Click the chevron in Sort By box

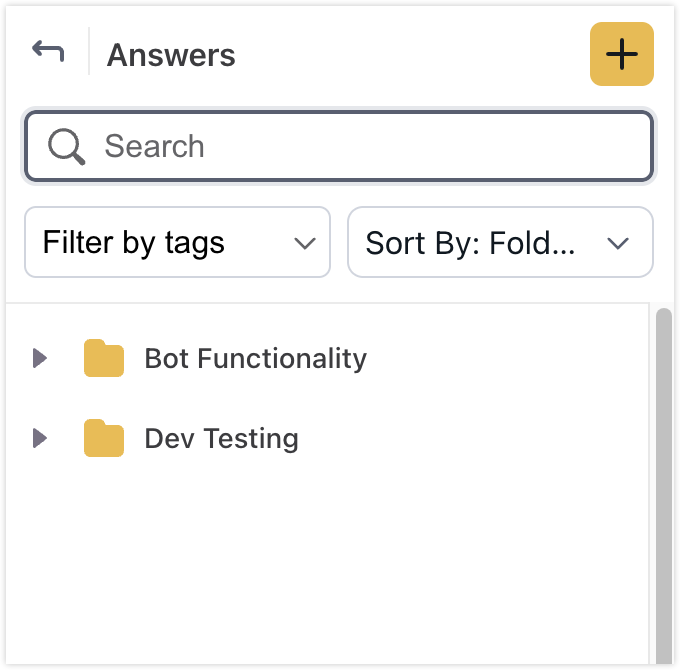tap(618, 243)
